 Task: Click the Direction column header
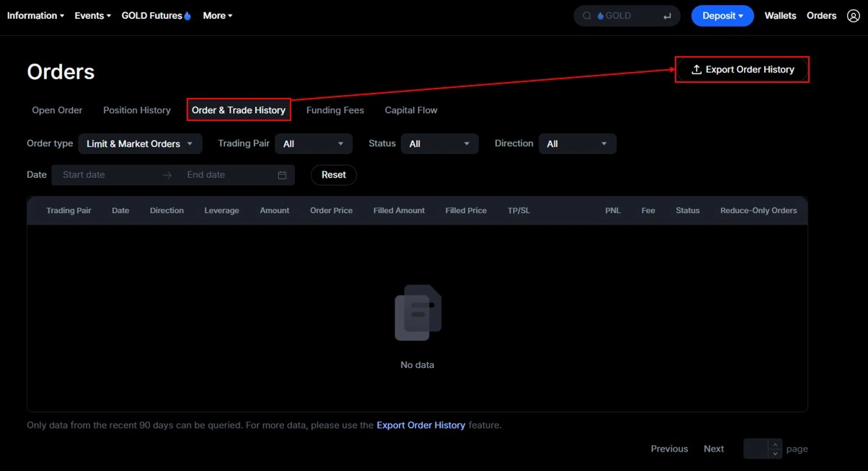pos(167,210)
